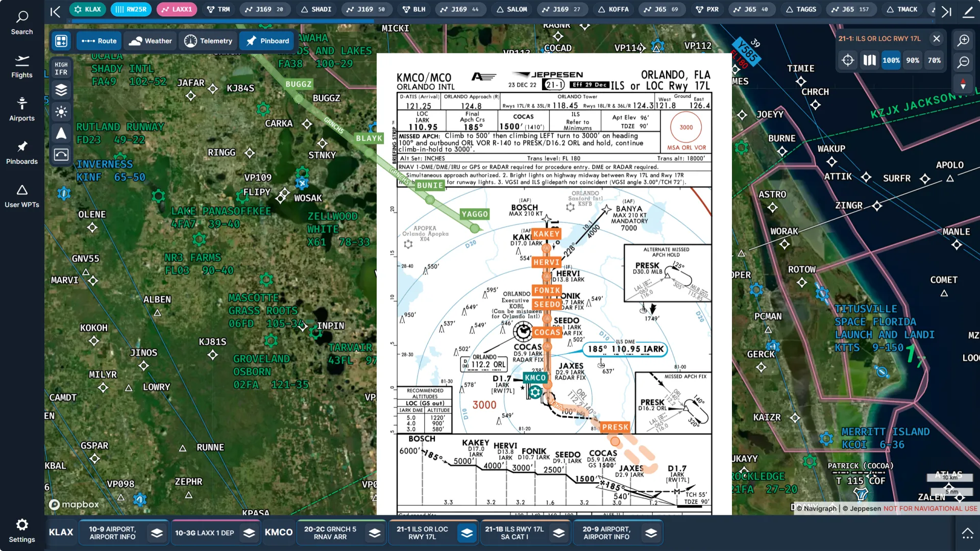980x551 pixels.
Task: Zoom out on the map
Action: [963, 62]
